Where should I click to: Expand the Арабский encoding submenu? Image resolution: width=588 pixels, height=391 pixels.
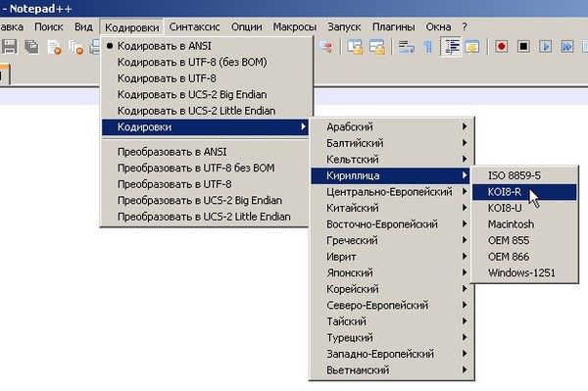coord(391,126)
